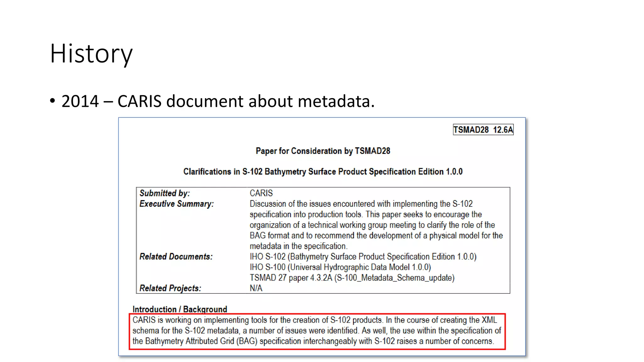Click 'TSMAD 27 paper 4.3.2A' reference line
Screen dimensions: 644x362
coord(352,278)
